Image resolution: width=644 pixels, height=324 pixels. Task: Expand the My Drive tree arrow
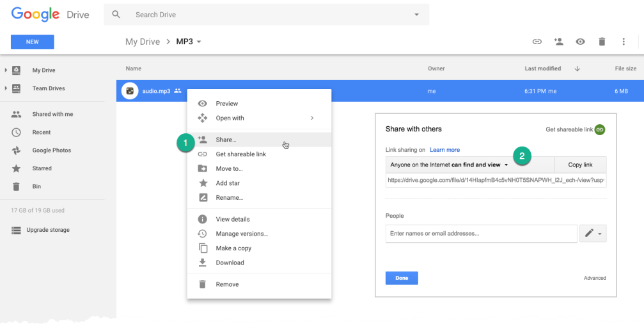pyautogui.click(x=6, y=70)
